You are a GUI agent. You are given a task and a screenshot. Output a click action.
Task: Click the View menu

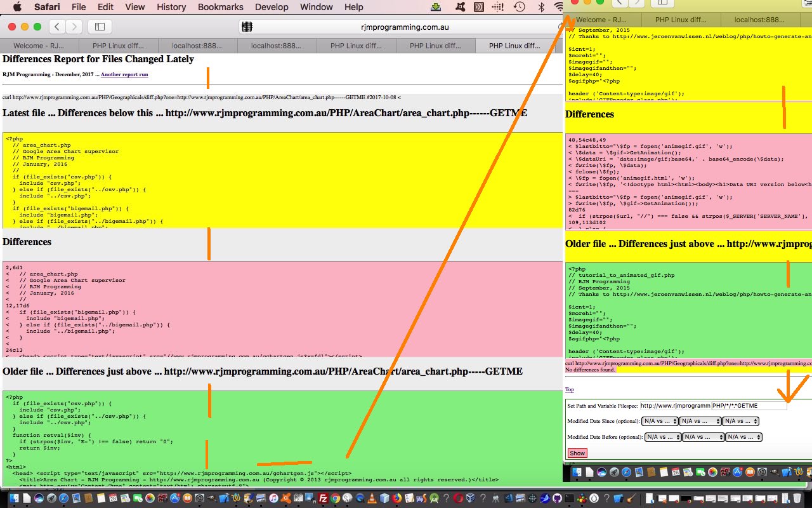(134, 7)
